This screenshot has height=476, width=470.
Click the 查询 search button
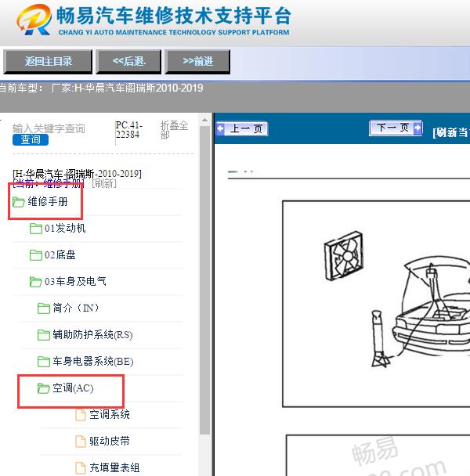point(31,139)
